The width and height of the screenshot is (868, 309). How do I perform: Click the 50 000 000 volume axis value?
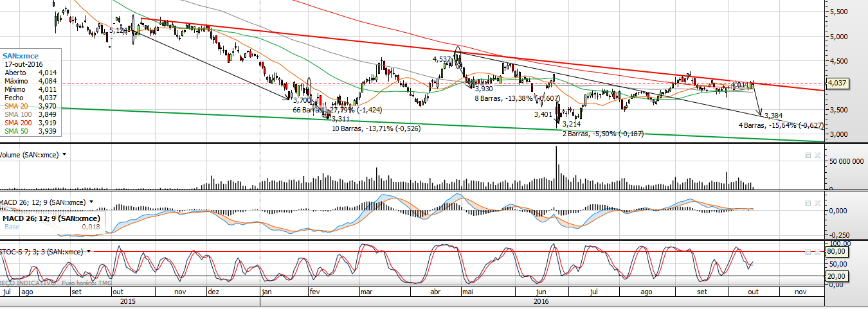(845, 163)
